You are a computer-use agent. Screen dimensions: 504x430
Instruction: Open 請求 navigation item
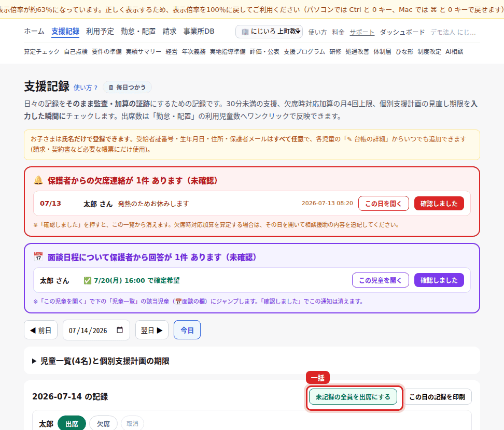pyautogui.click(x=170, y=31)
